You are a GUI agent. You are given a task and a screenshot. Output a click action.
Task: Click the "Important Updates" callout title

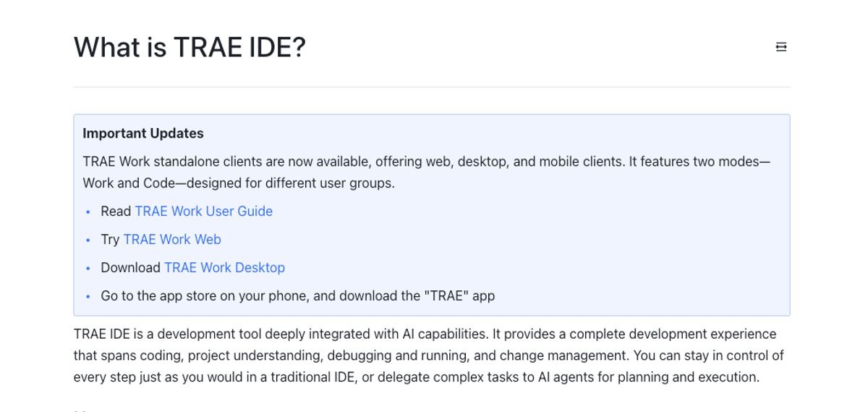coord(143,133)
